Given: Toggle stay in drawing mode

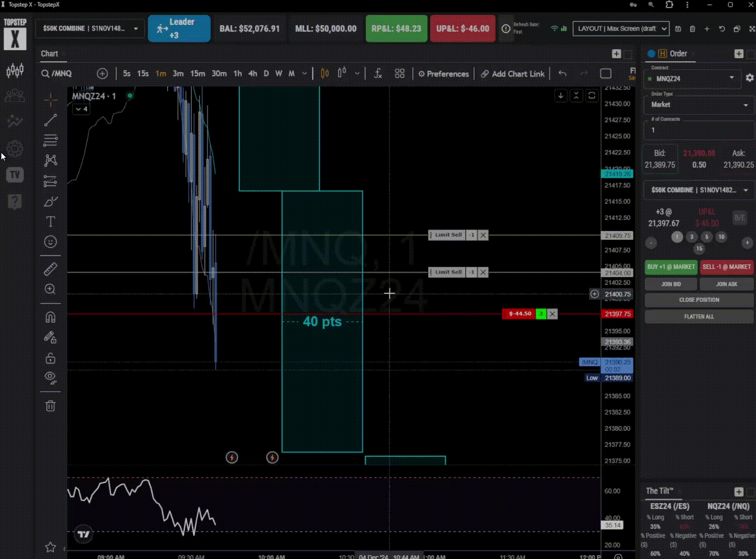Looking at the screenshot, I should [x=50, y=338].
